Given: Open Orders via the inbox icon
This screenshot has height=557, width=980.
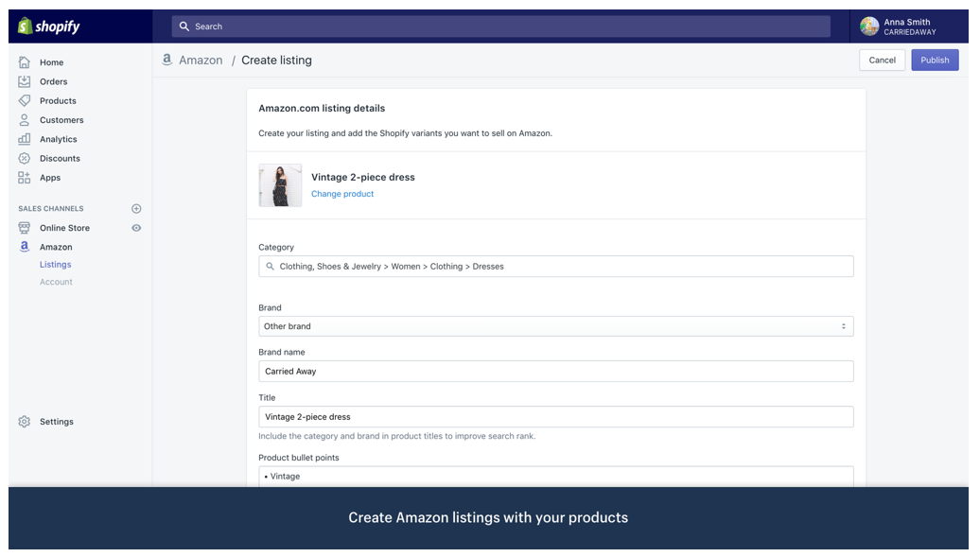Looking at the screenshot, I should pos(25,81).
